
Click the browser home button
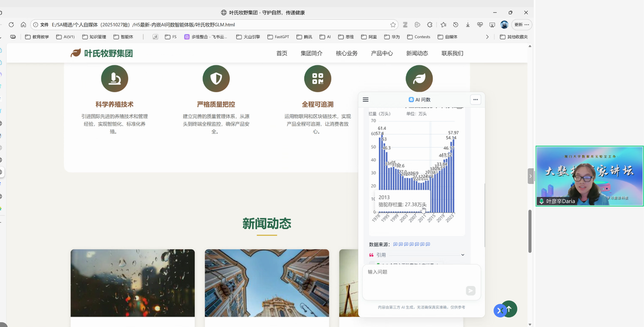(x=23, y=25)
